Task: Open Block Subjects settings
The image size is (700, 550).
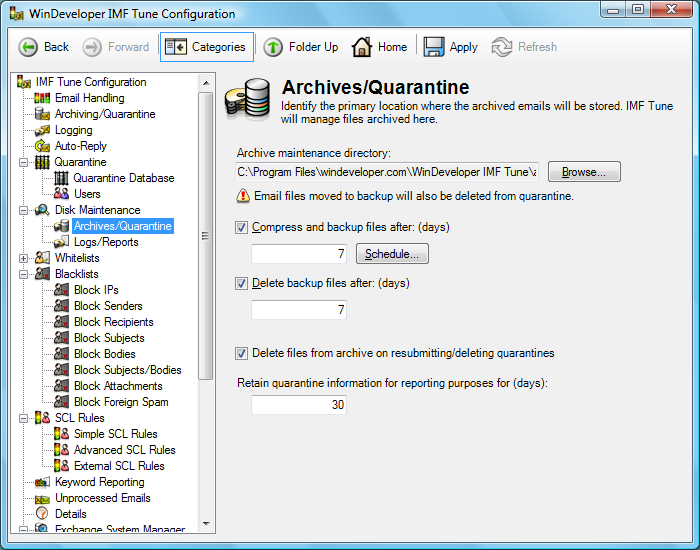Action: point(109,338)
